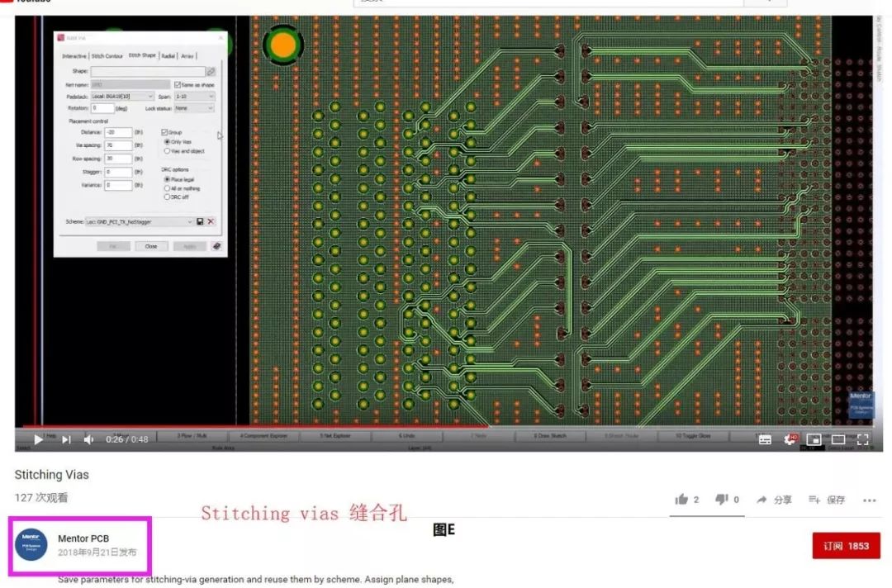
Task: Subscribe using the 订阅 1853 button
Action: pos(846,546)
